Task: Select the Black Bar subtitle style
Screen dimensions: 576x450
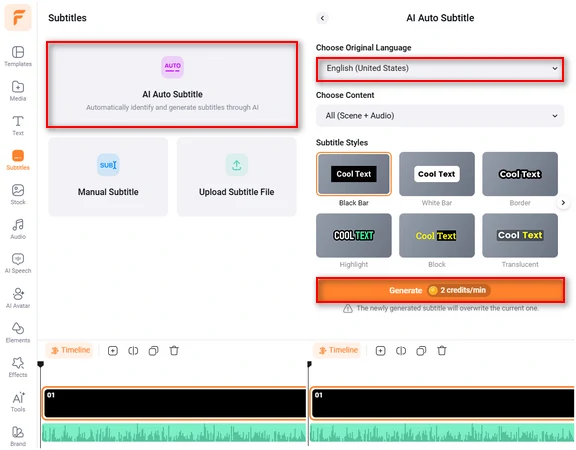Action: (354, 174)
